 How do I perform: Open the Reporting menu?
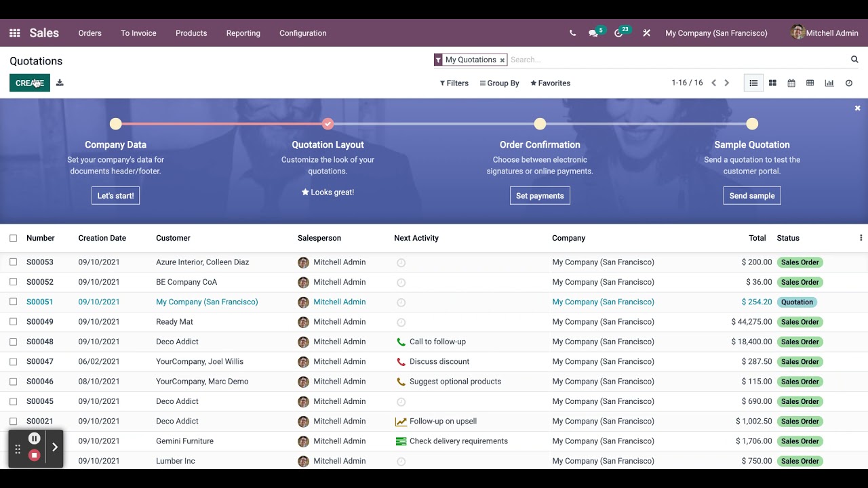(243, 33)
